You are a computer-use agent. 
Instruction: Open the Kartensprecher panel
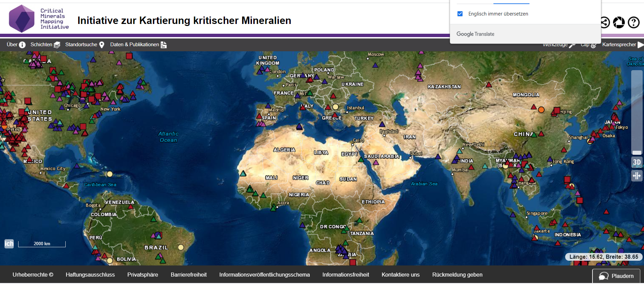(x=622, y=45)
